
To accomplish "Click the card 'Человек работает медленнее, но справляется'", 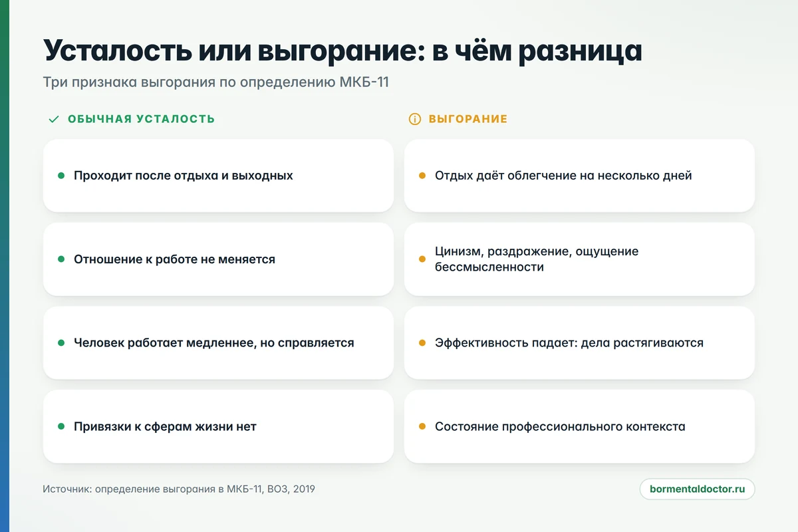I will click(x=218, y=343).
